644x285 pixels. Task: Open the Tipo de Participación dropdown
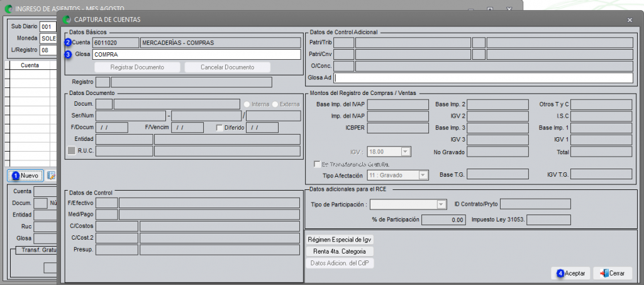click(441, 204)
